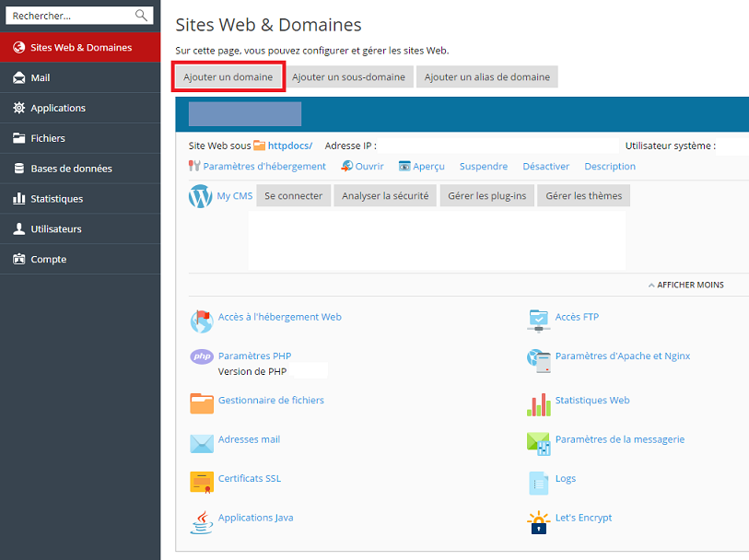
Task: Click the purple php icon
Action: point(202,356)
